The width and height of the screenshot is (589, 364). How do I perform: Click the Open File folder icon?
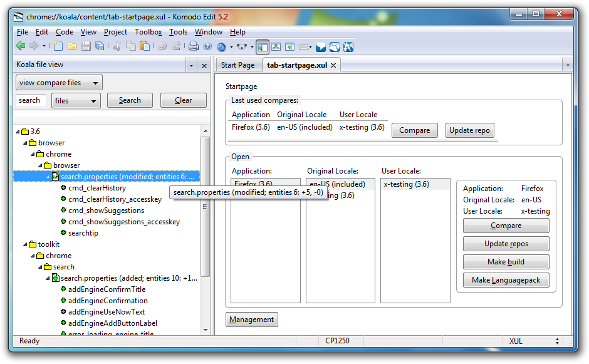point(72,46)
